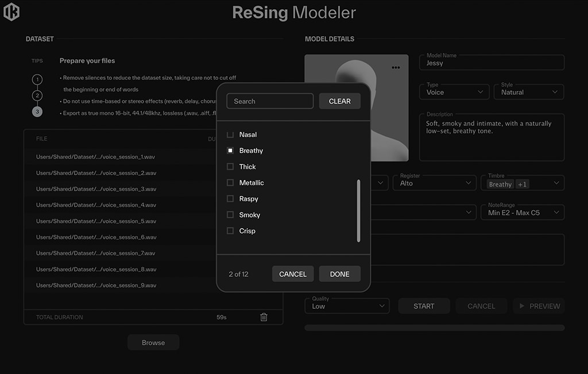Open the three-dot menu on model image
This screenshot has width=588, height=374.
[x=396, y=68]
